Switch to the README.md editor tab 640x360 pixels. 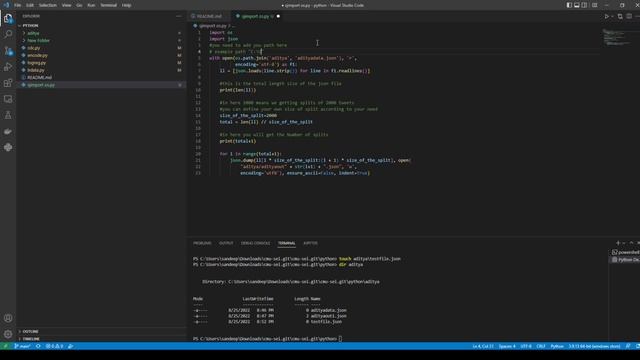(x=209, y=16)
